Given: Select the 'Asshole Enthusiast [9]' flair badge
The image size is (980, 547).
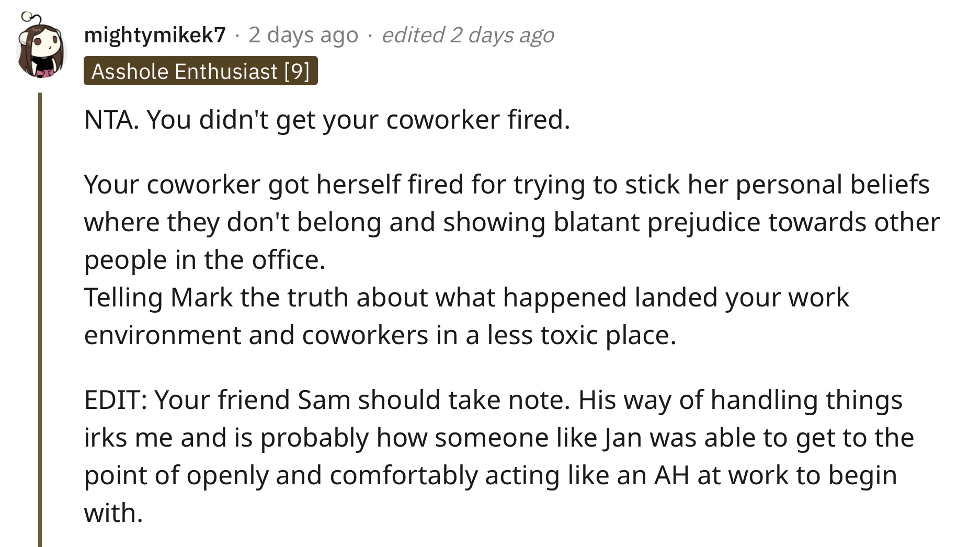Looking at the screenshot, I should [x=201, y=71].
